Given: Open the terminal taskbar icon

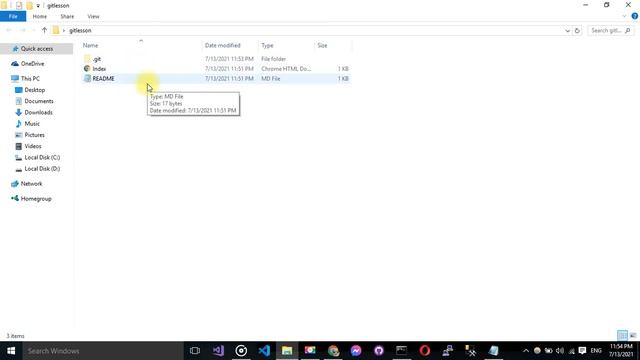Looking at the screenshot, I should click(402, 351).
